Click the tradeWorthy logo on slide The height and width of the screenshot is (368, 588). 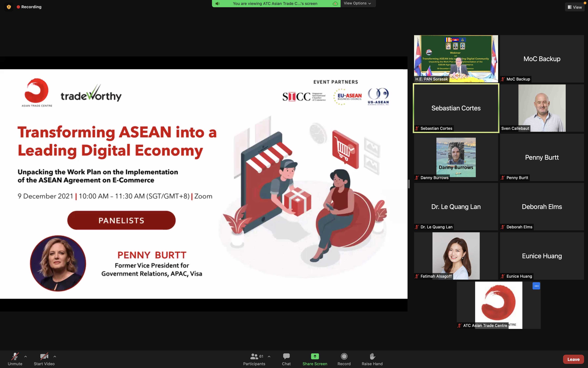tap(91, 93)
